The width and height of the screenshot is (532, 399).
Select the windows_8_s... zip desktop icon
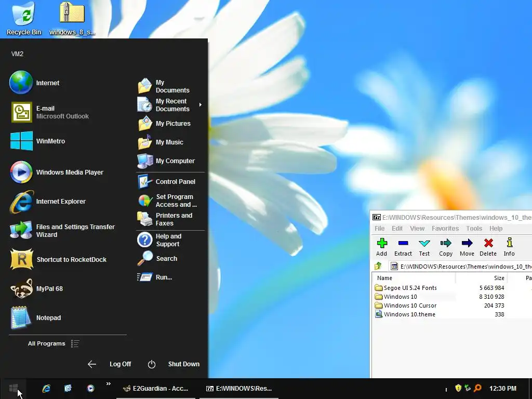[72, 19]
